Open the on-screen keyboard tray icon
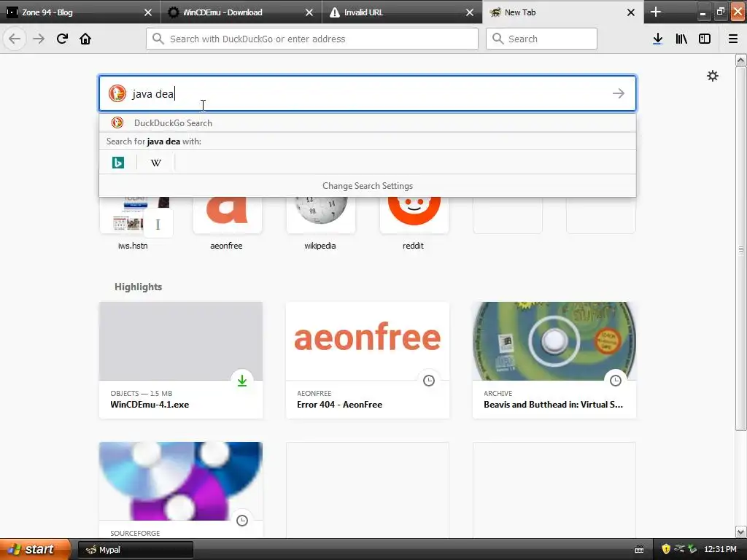The width and height of the screenshot is (747, 560). tap(639, 550)
